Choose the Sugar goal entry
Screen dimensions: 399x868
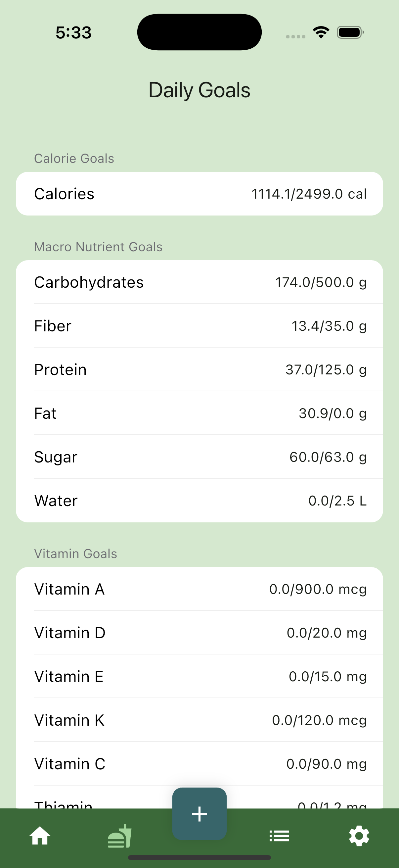click(199, 457)
